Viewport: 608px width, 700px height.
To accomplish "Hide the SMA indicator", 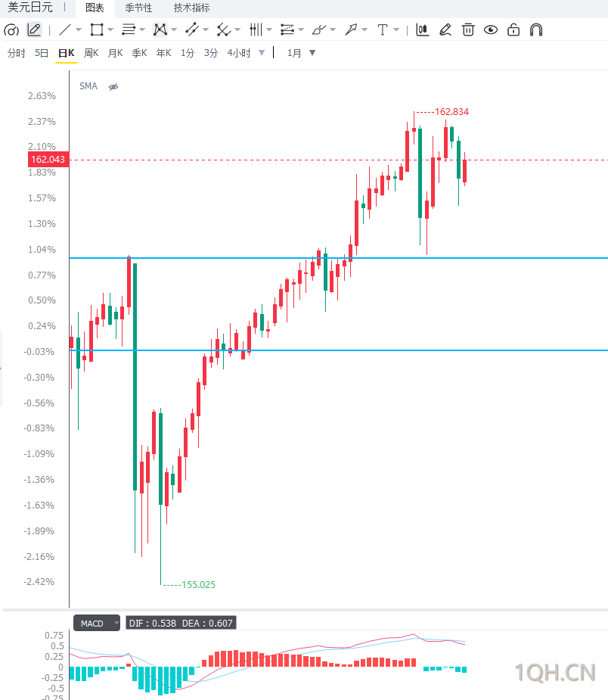I will tap(113, 86).
